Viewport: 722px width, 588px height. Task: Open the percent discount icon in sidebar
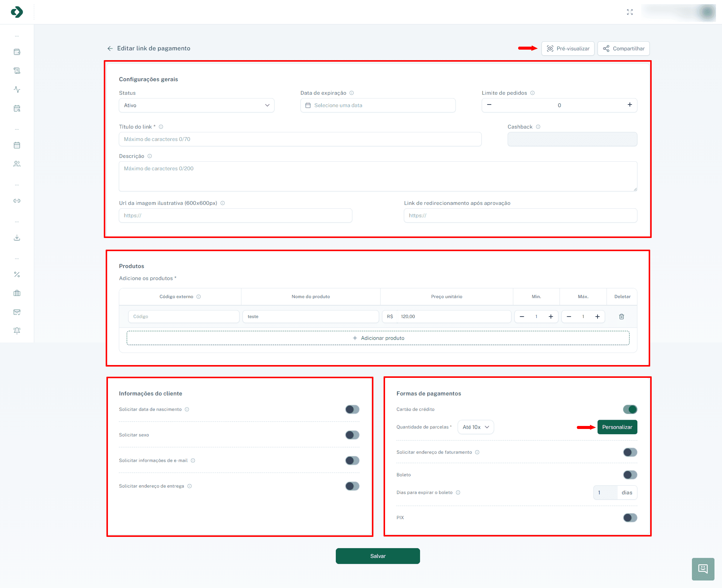pos(17,274)
